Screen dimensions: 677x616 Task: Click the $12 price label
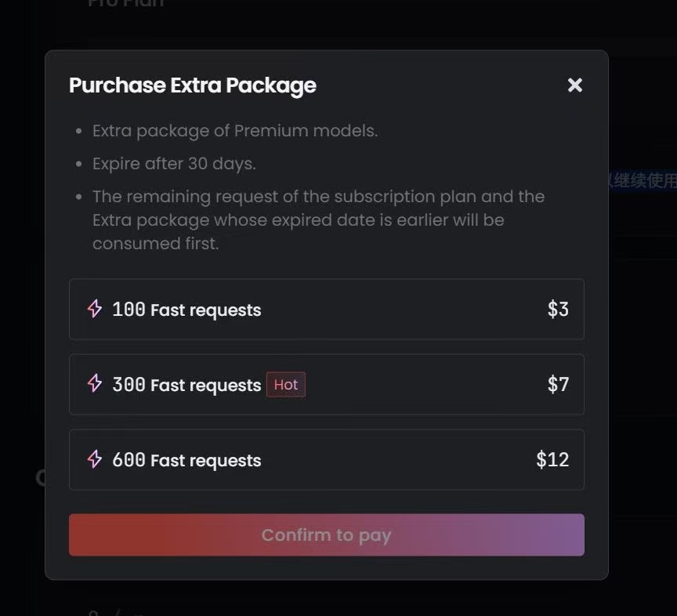coord(552,459)
